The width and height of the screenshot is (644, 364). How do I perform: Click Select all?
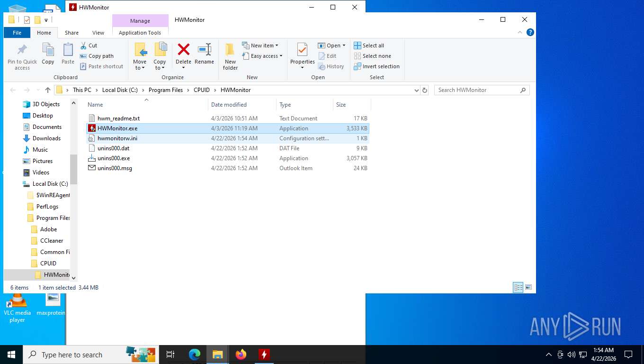[x=369, y=45]
